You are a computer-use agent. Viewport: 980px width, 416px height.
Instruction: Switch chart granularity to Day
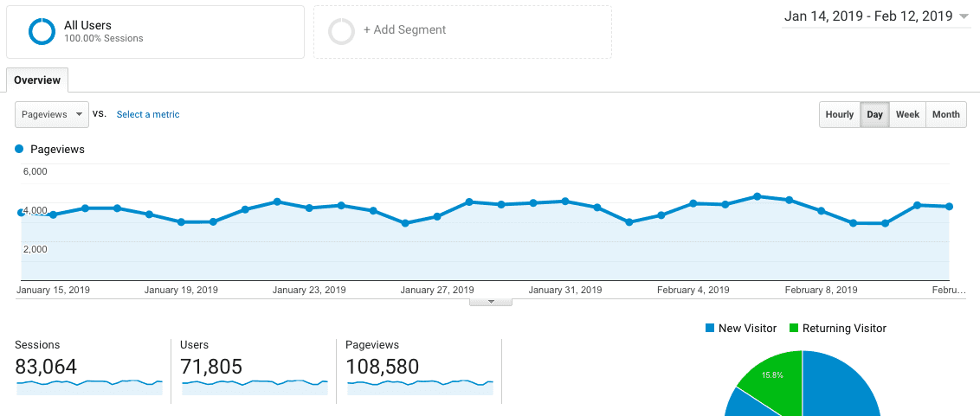pyautogui.click(x=874, y=114)
